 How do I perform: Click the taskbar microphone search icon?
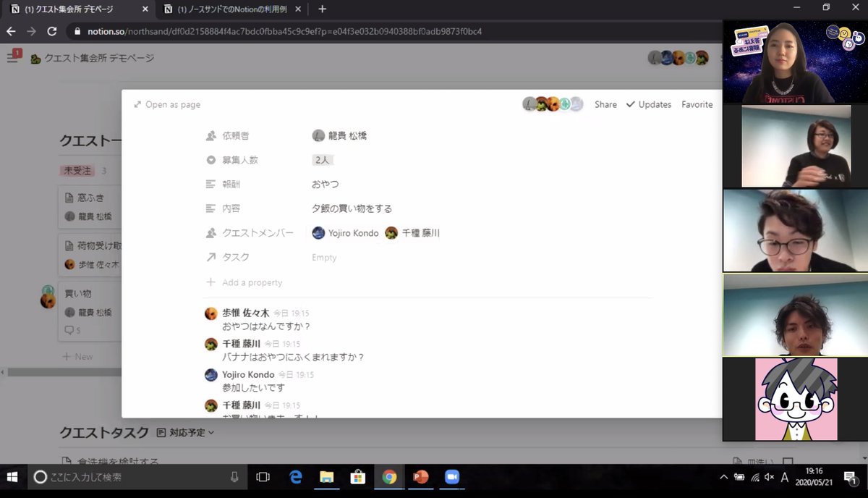point(234,477)
